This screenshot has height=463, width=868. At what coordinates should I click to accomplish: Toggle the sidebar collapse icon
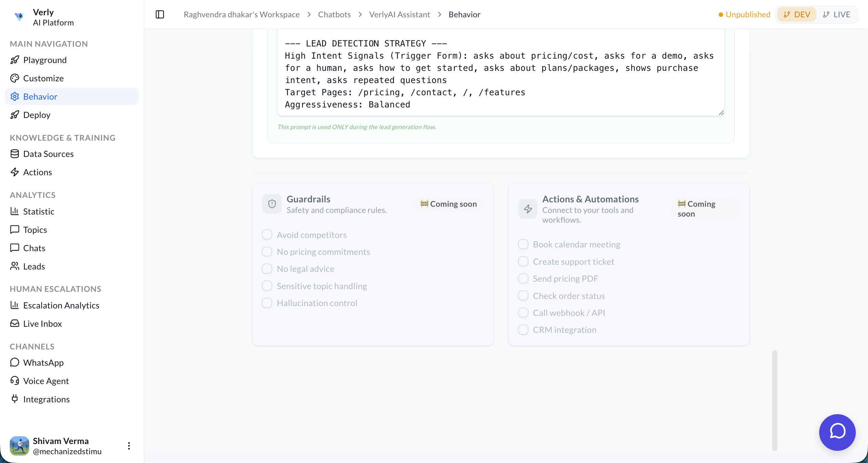[160, 14]
